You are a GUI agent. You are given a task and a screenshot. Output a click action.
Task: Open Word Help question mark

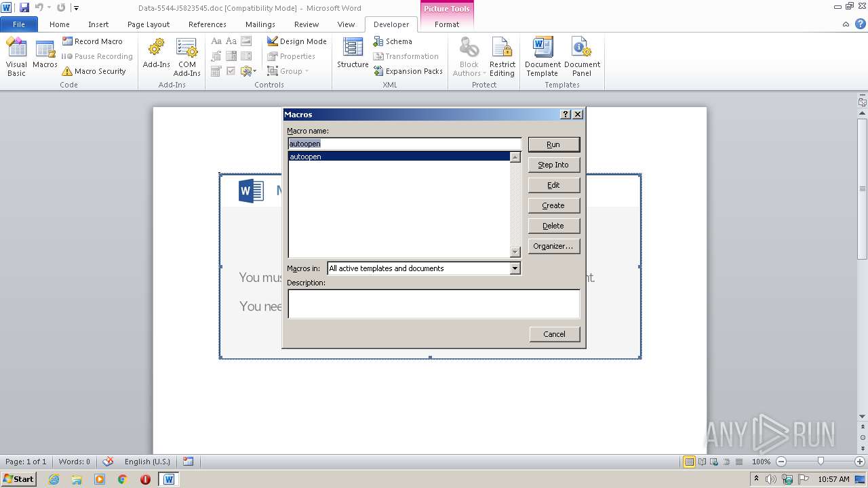click(x=859, y=24)
